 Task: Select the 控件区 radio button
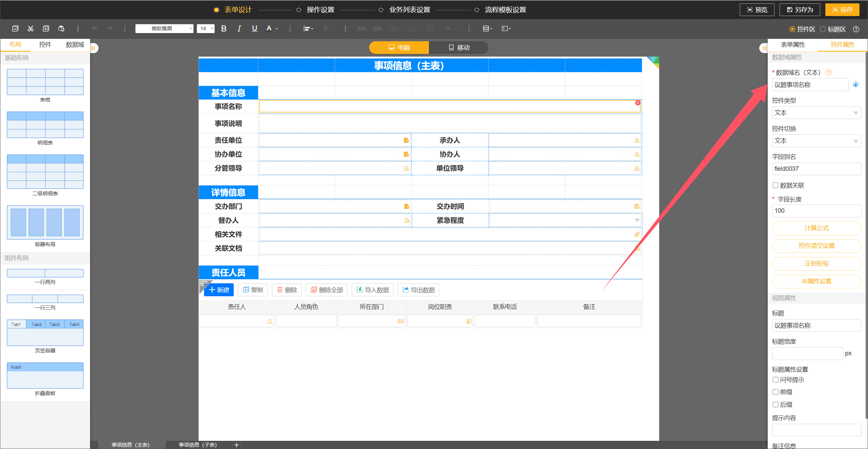[792, 29]
